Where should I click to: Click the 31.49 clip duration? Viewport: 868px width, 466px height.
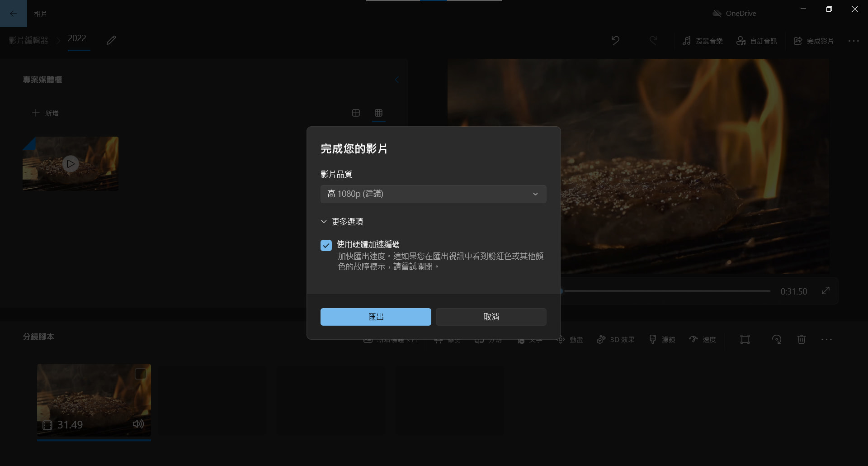click(x=70, y=425)
